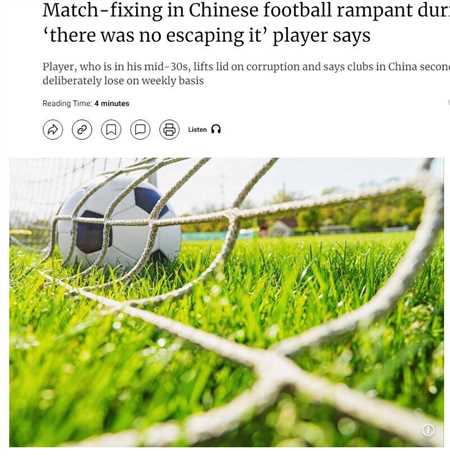Screen dimensions: 450x456
Task: Bookmark this article
Action: (111, 129)
